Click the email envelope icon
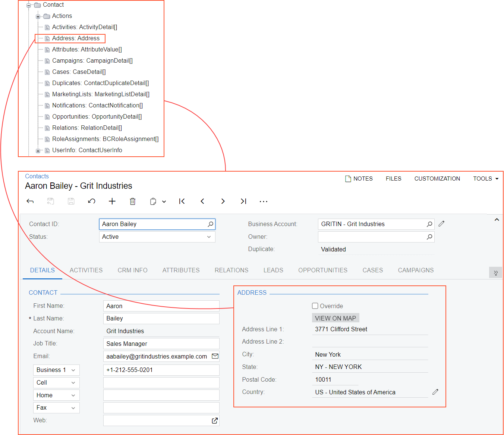The image size is (504, 435). click(x=215, y=356)
